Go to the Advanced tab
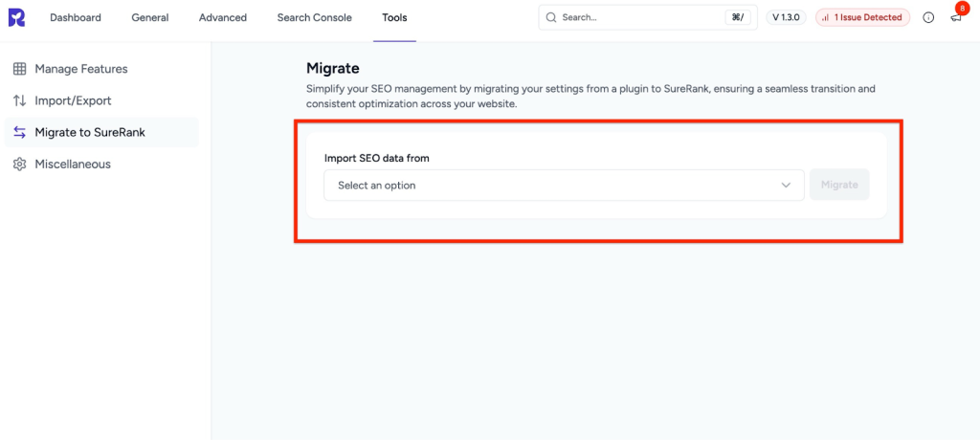 tap(222, 17)
